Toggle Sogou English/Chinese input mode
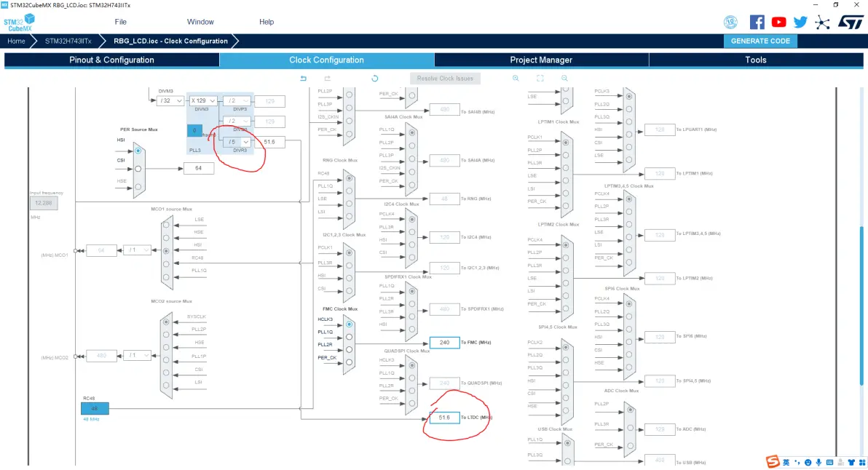The image size is (868, 470). point(786,462)
